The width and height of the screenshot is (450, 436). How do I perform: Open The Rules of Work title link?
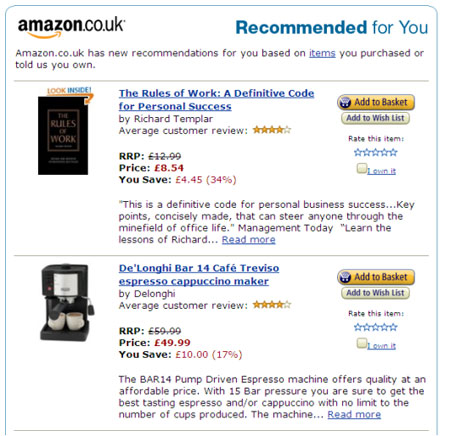pos(216,100)
